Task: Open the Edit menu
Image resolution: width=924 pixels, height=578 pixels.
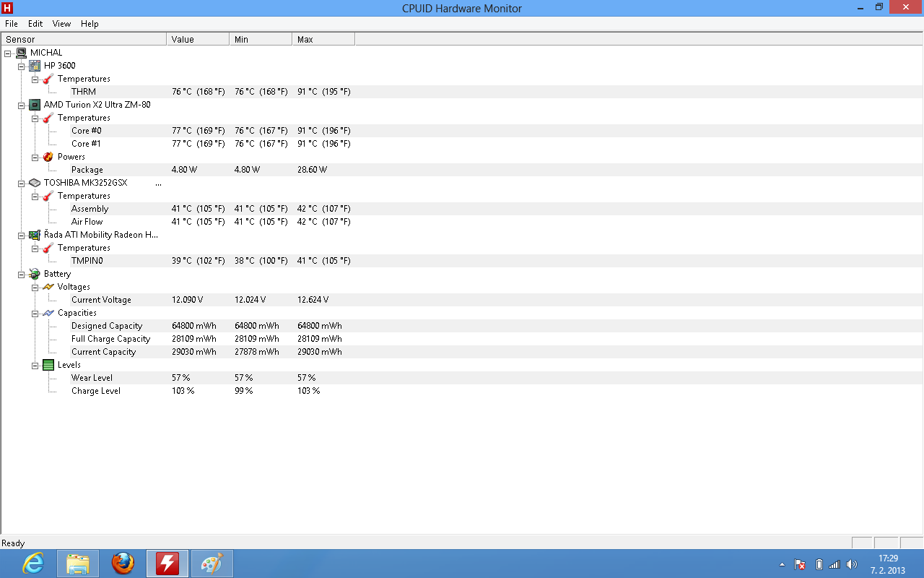Action: [35, 24]
